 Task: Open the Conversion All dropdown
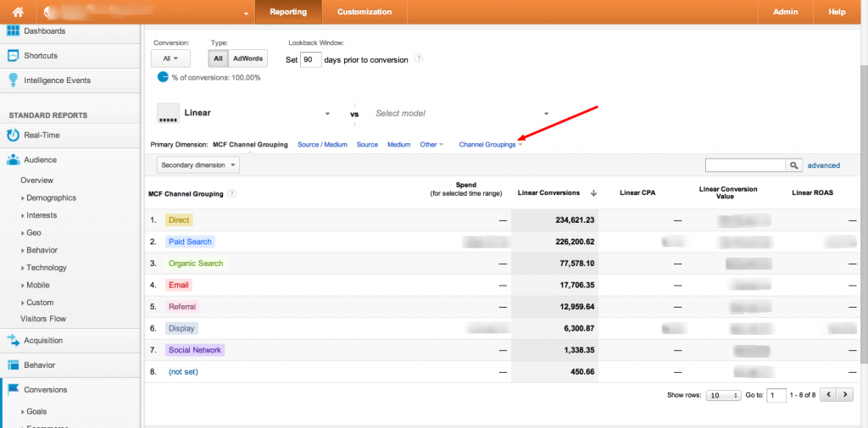pyautogui.click(x=170, y=58)
